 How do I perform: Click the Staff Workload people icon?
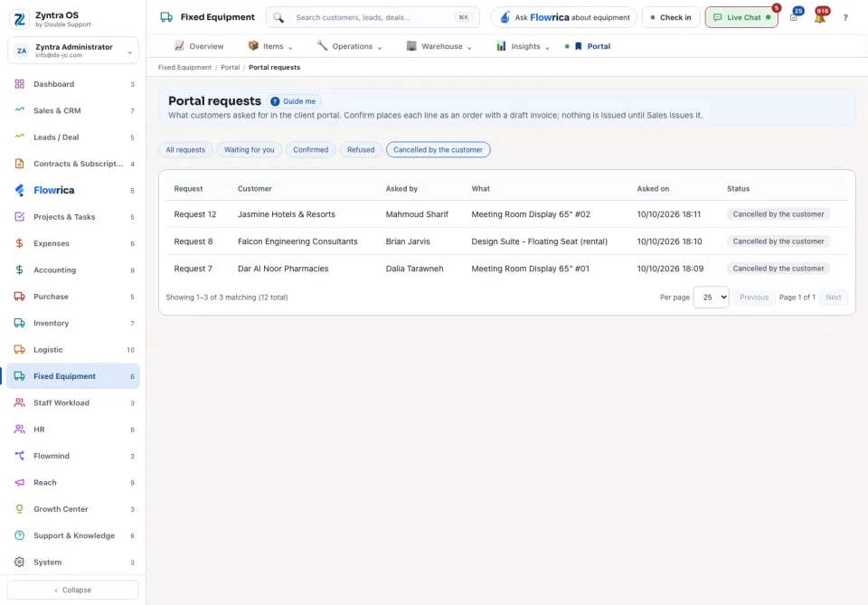pyautogui.click(x=19, y=403)
